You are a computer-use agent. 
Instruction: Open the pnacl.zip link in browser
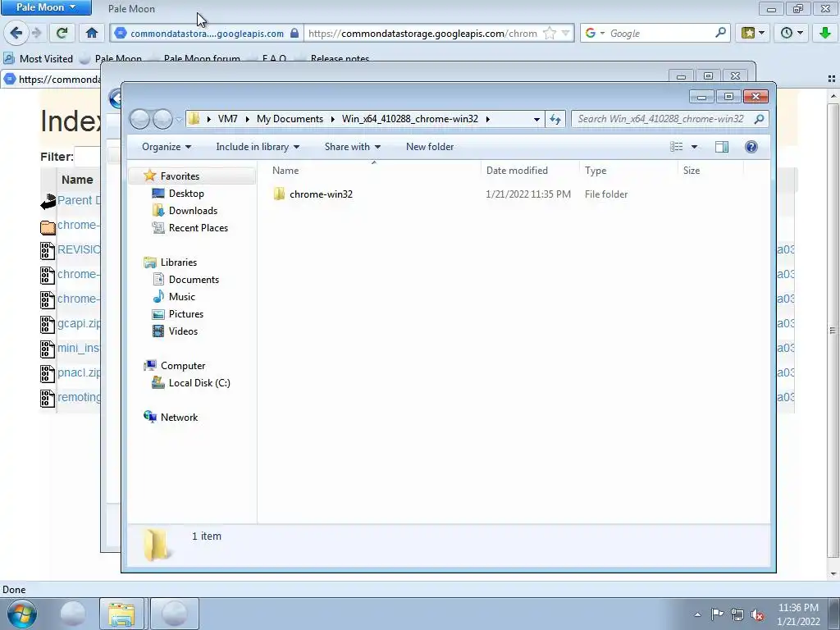coord(79,372)
